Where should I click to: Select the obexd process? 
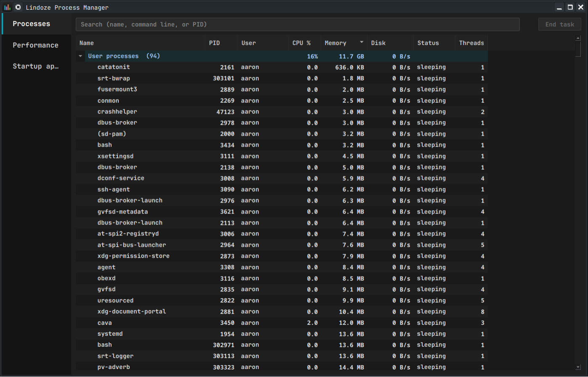282,278
